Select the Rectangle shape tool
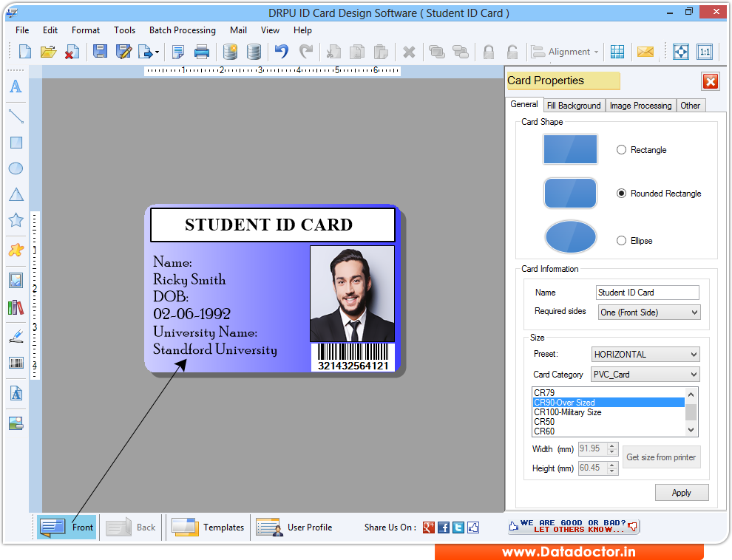The height and width of the screenshot is (560, 732). point(16,142)
